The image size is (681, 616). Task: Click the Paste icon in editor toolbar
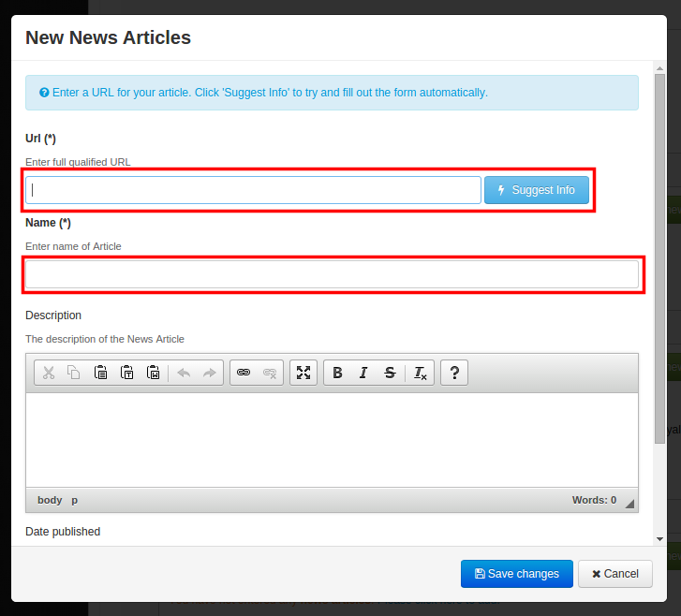click(x=100, y=373)
